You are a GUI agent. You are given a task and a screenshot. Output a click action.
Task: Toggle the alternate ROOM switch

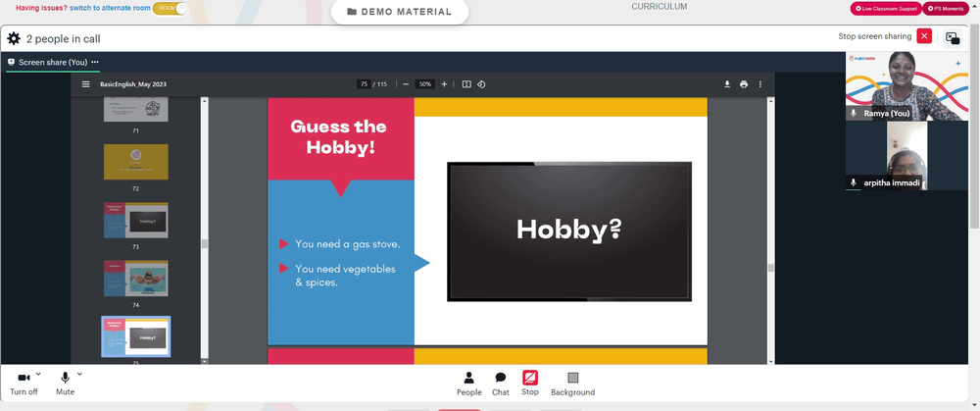coord(170,9)
